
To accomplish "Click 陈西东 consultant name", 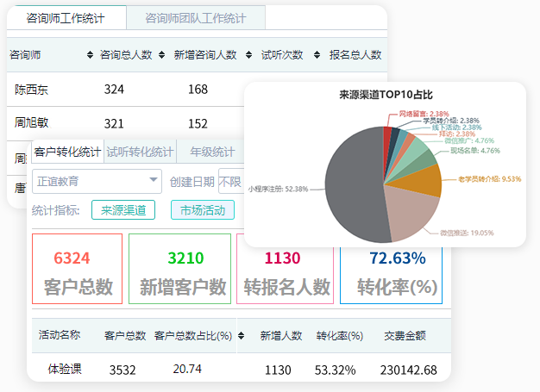I will tap(31, 90).
